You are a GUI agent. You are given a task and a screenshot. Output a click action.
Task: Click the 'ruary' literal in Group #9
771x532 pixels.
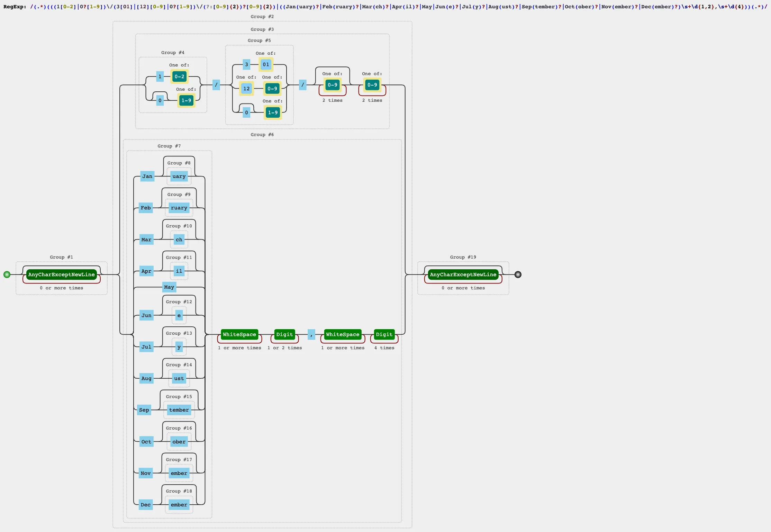pos(179,208)
